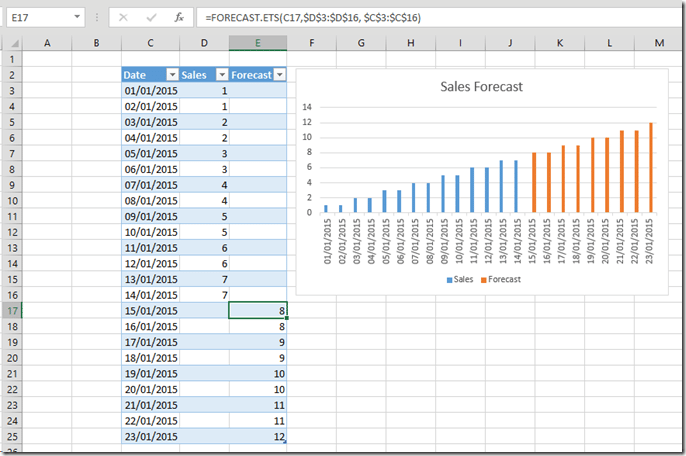686x456 pixels.
Task: Click sales value 4 in row 9
Action: pos(204,185)
